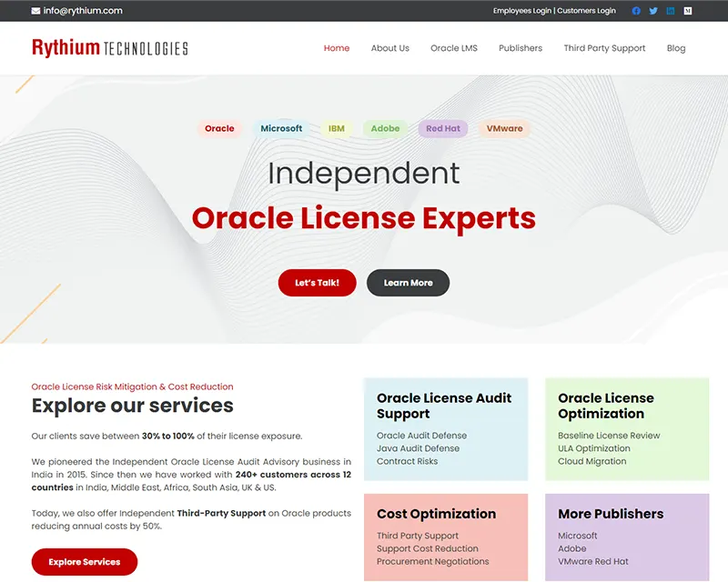Open the Publishers menu item
This screenshot has width=728, height=582.
521,48
